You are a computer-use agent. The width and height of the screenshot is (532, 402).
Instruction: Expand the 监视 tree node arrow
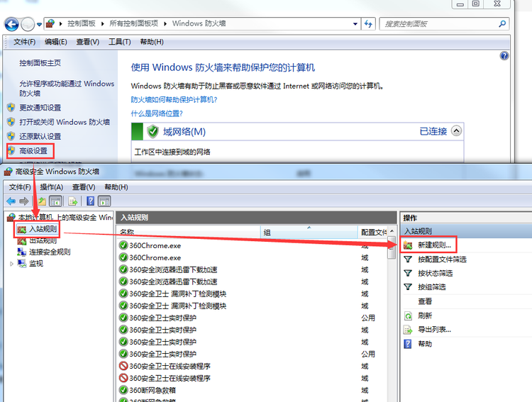click(11, 264)
